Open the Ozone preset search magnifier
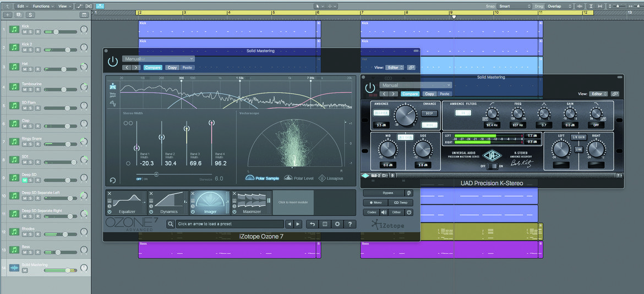Screen dimensions: 644x294 tap(171, 224)
